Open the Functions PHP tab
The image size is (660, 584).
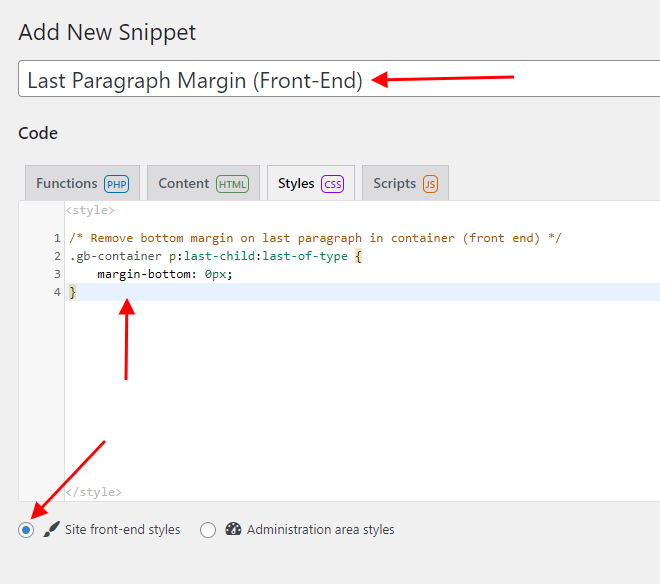click(82, 183)
